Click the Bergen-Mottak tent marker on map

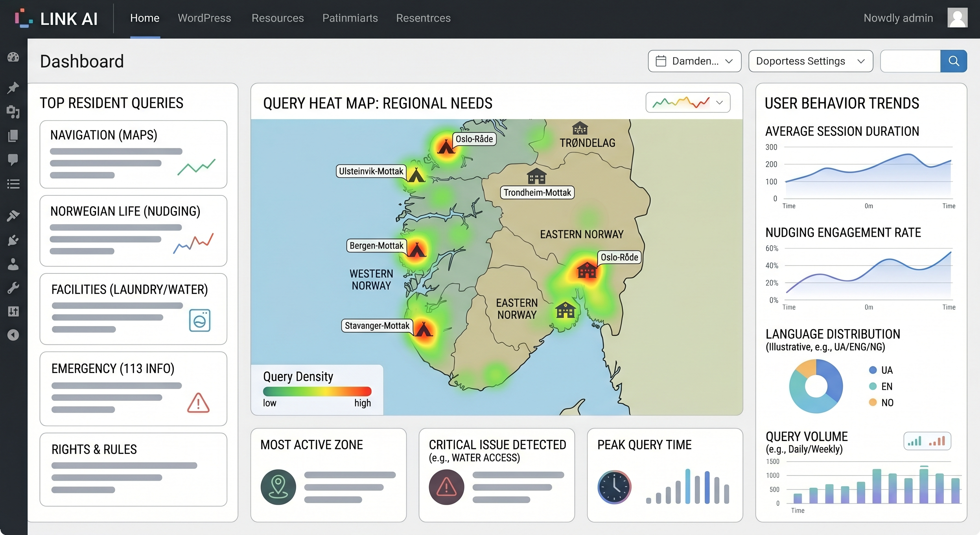417,250
